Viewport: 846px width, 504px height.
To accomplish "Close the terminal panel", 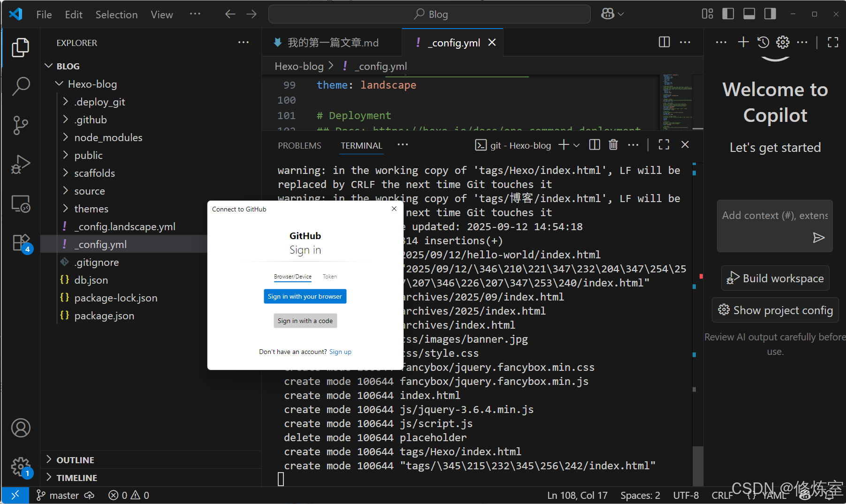I will click(685, 145).
